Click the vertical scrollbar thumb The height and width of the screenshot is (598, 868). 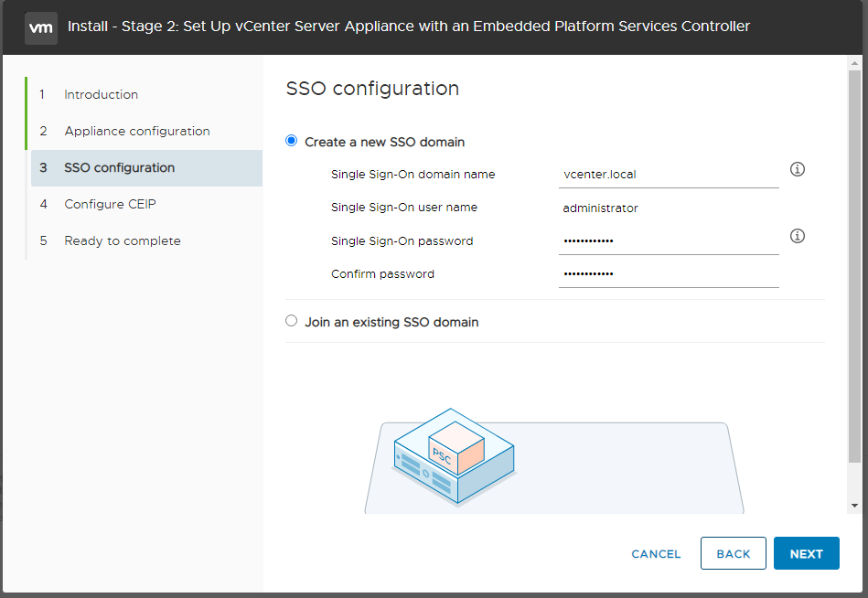click(854, 266)
